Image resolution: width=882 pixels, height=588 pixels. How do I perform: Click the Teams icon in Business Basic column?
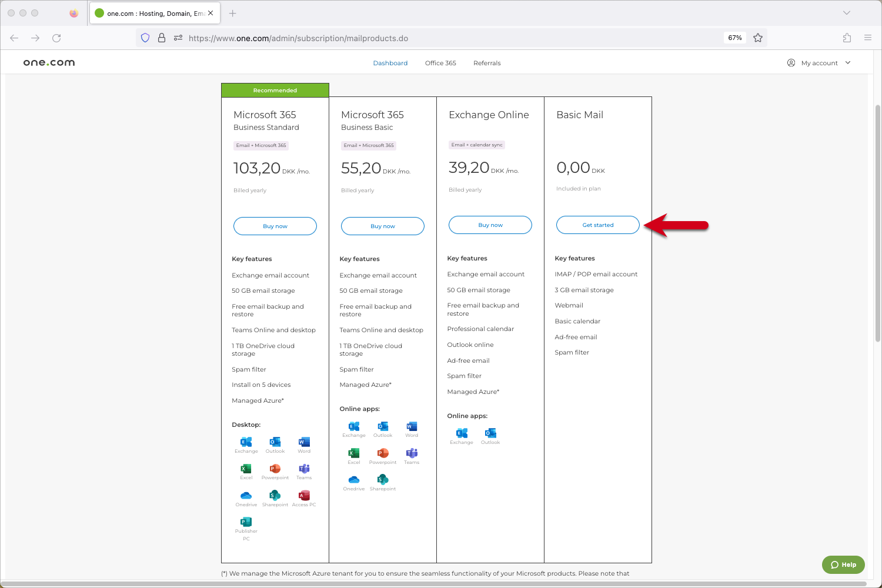pyautogui.click(x=412, y=453)
